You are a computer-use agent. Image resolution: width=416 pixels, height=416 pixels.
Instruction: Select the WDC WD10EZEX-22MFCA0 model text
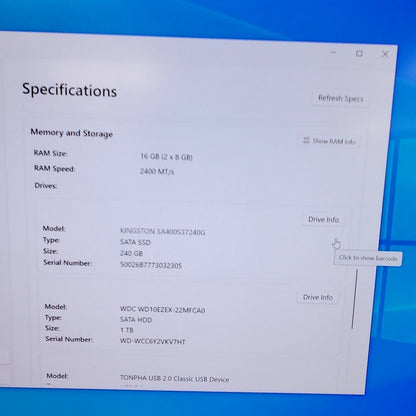162,310
